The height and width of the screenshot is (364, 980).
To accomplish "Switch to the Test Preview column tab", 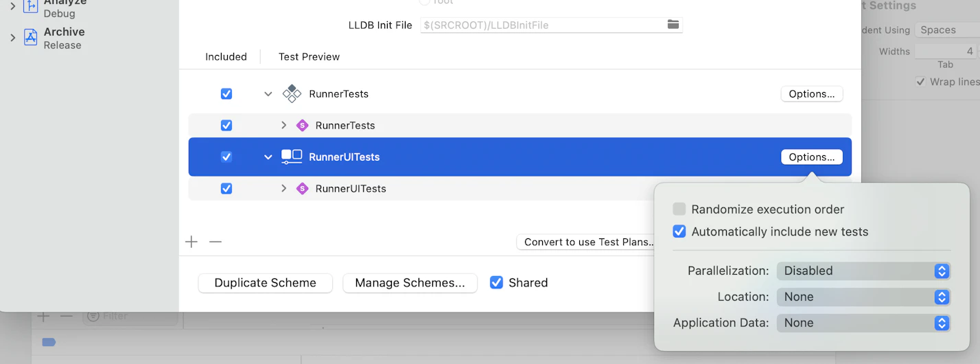I will (x=309, y=57).
